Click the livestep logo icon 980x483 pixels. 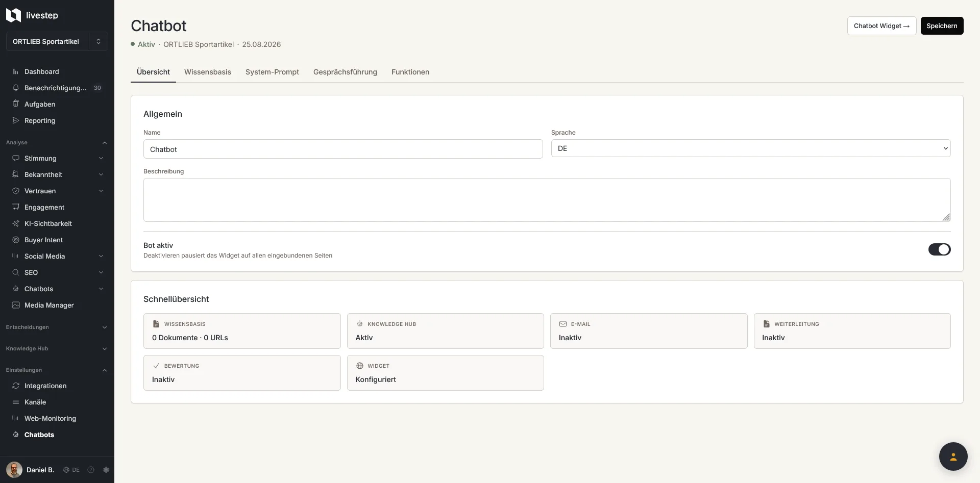click(13, 15)
